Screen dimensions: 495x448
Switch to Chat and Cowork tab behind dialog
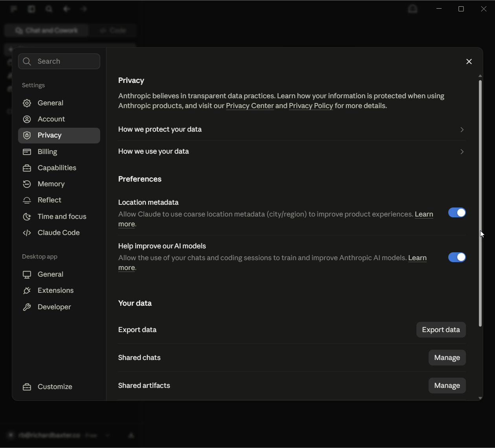(x=47, y=30)
